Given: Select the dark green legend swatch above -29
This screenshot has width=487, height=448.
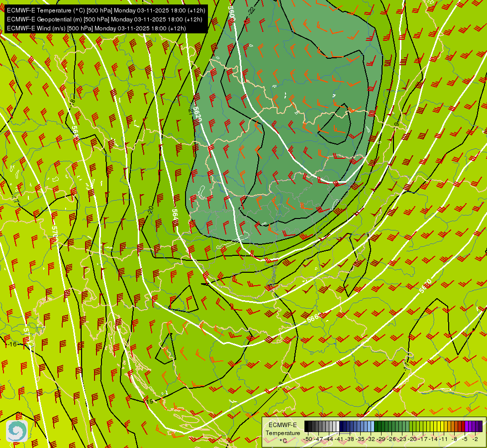Looking at the screenshot, I should pos(380,426).
